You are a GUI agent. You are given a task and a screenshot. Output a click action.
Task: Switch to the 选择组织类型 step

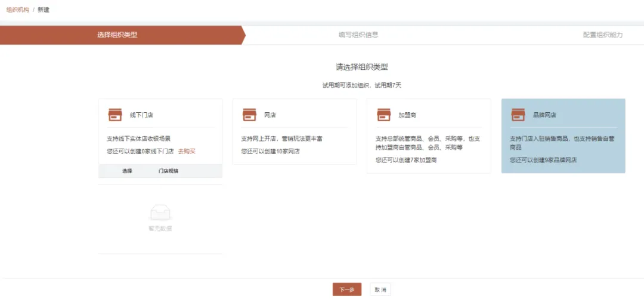pyautogui.click(x=117, y=35)
